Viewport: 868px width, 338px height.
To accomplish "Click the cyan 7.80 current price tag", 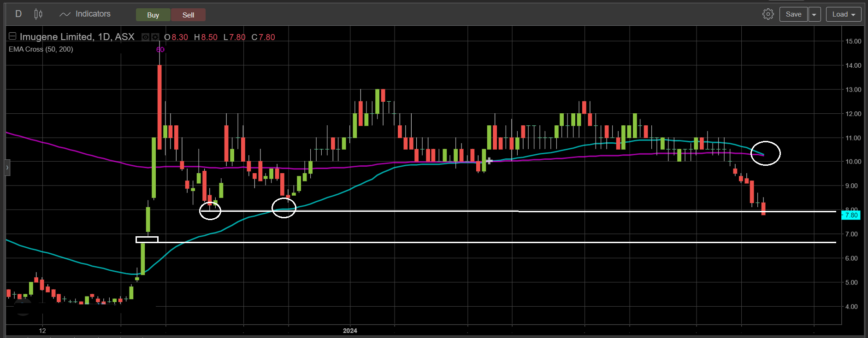I will point(851,215).
